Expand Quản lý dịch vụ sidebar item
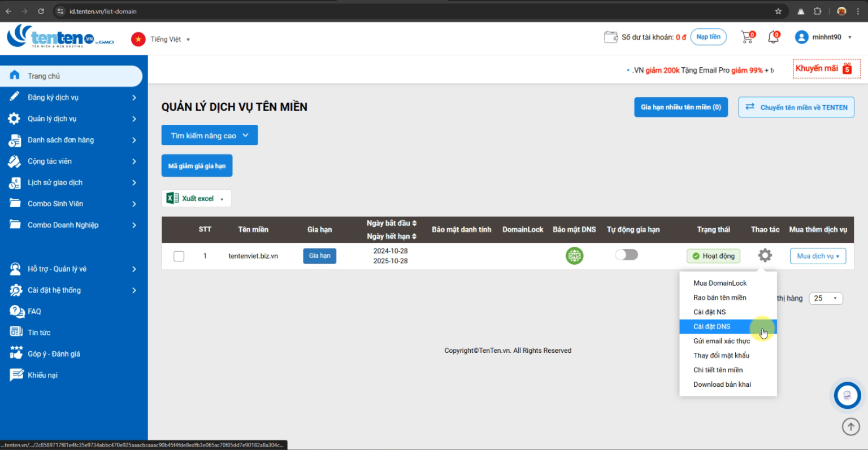 72,119
